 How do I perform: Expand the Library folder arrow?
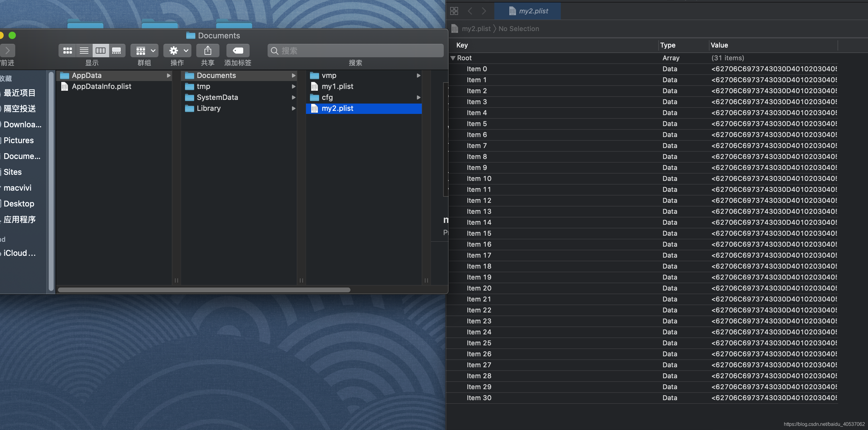293,108
